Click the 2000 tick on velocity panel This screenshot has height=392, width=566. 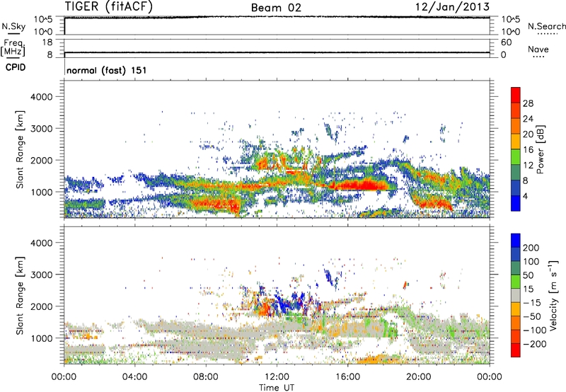coord(41,306)
